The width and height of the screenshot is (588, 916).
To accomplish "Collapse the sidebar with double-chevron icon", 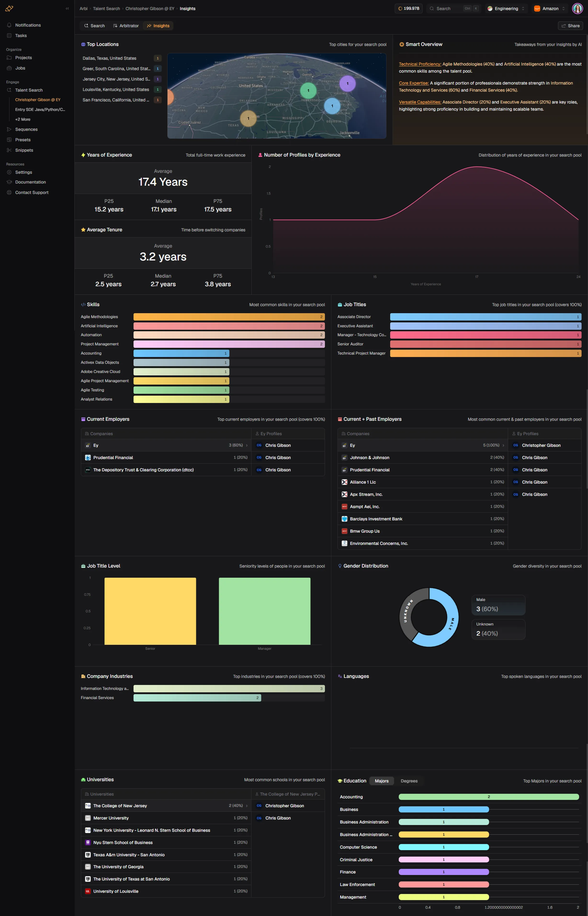I will (x=67, y=8).
